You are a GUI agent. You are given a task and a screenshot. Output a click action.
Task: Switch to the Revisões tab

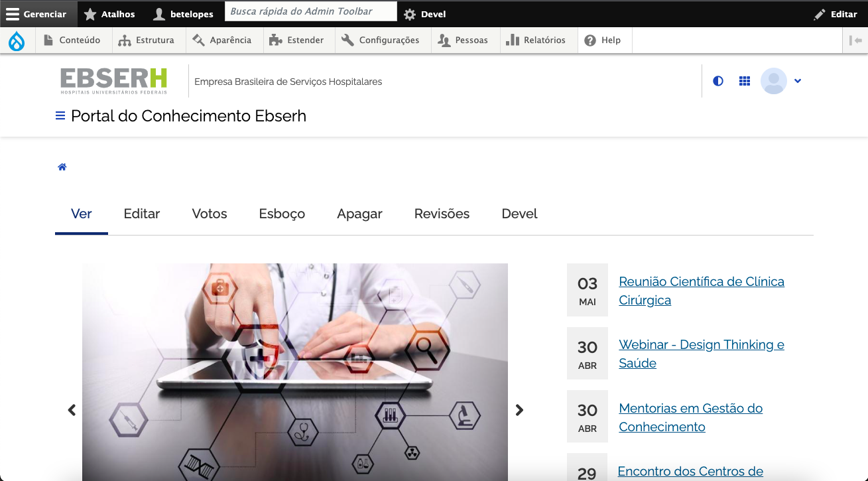point(442,214)
